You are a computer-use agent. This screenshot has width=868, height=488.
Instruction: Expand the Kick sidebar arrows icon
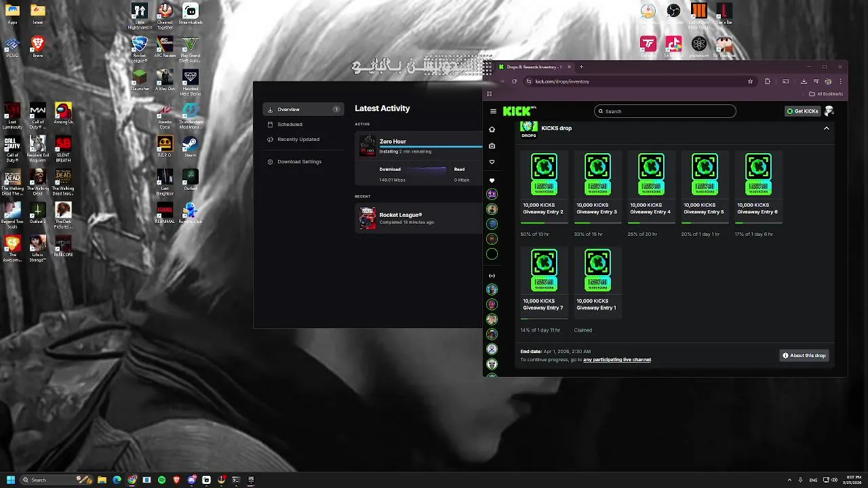pyautogui.click(x=492, y=276)
